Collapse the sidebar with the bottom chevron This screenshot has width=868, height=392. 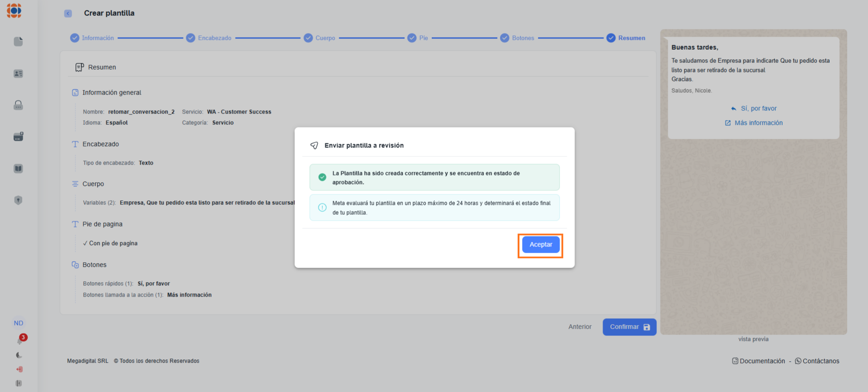19,383
